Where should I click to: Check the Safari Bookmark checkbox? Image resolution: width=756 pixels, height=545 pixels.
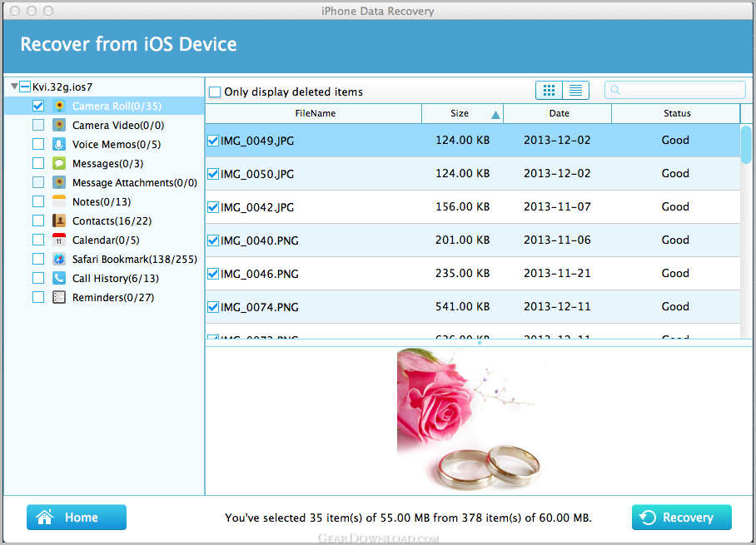coord(38,259)
